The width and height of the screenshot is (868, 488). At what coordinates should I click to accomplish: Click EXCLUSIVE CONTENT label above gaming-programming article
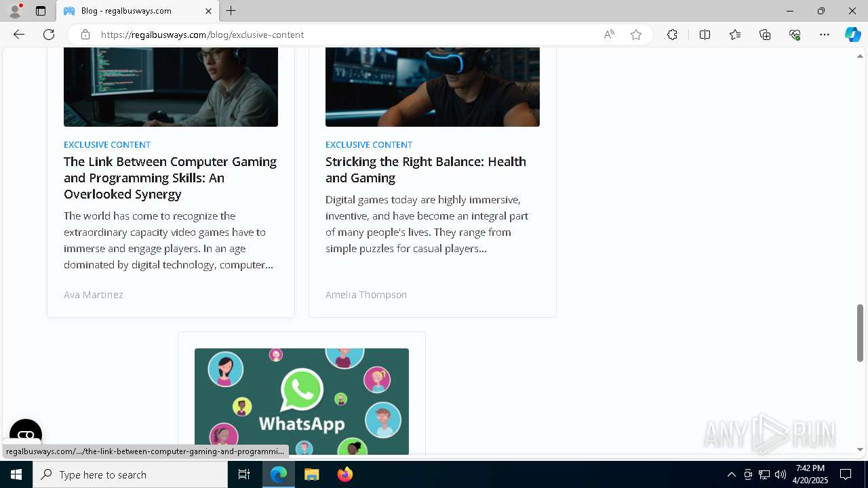[107, 144]
